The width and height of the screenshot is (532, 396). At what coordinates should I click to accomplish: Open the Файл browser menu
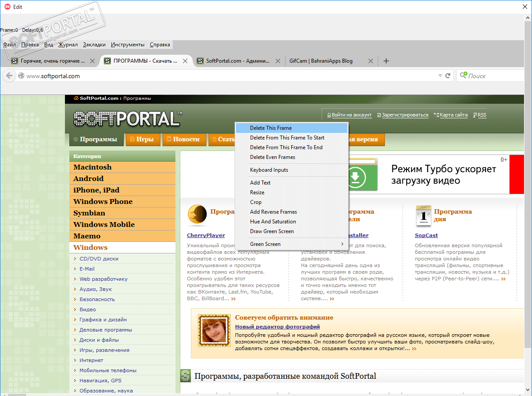(x=10, y=45)
